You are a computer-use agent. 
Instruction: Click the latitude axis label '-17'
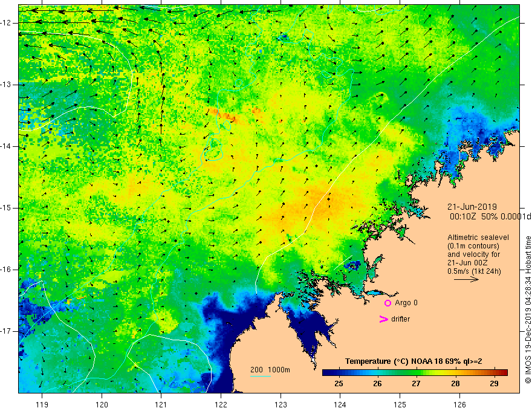coord(5,331)
